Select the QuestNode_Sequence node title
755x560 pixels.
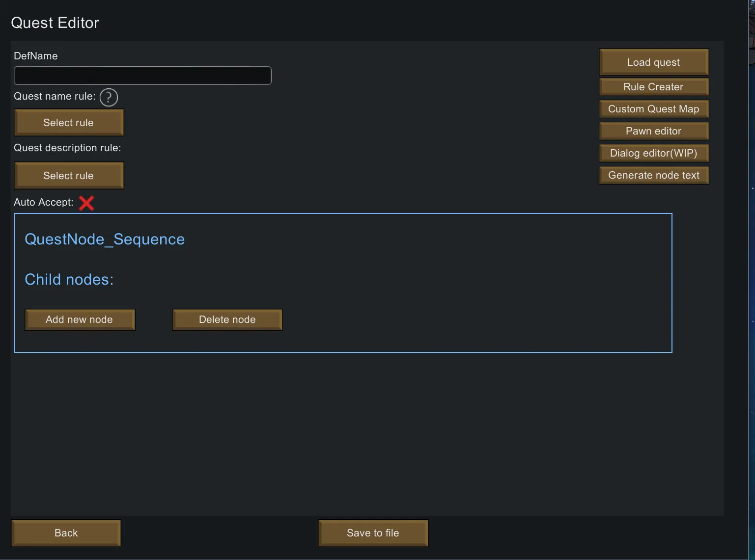(x=105, y=240)
